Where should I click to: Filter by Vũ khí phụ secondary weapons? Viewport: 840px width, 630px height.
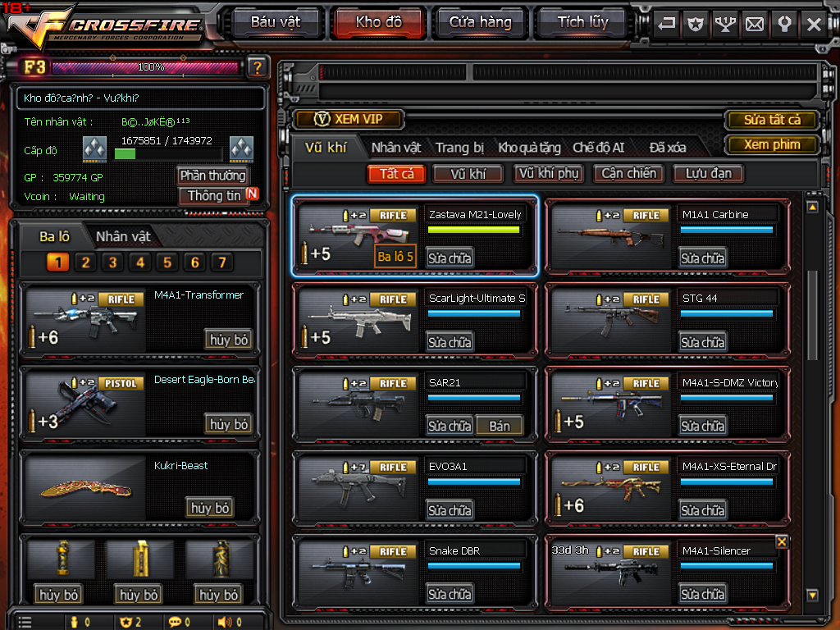(549, 174)
